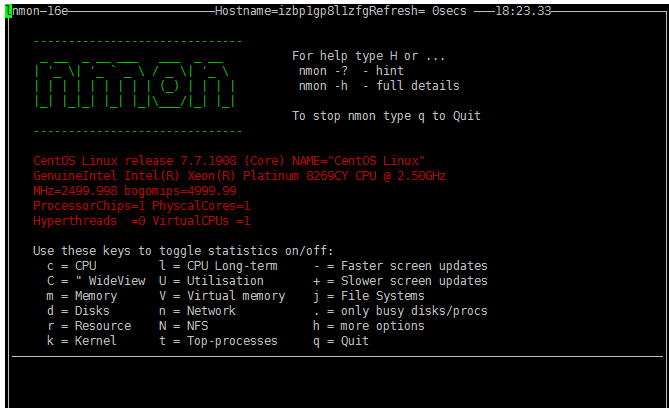The image size is (669, 408).
Task: Click the '. = only busy disks/procs' entry
Action: pos(400,311)
